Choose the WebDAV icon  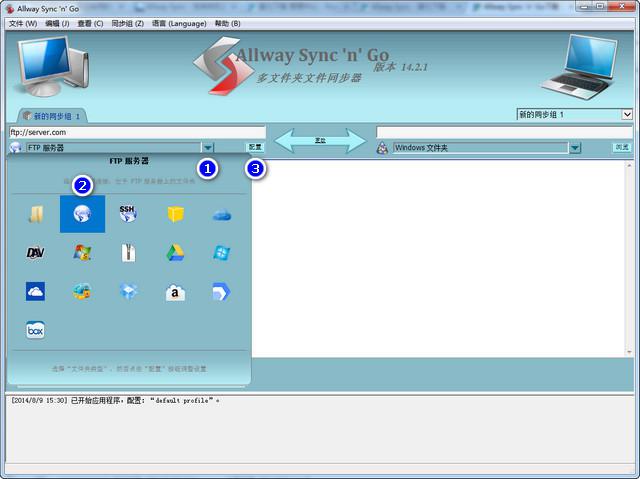[35, 252]
